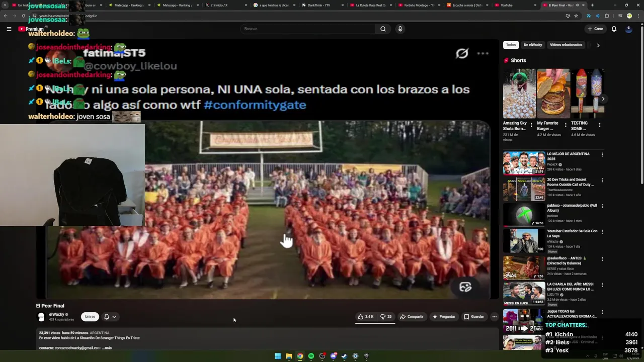The height and width of the screenshot is (362, 644).
Task: Open the LO MEJOR DE ARGENTINA 2025 thumbnail
Action: click(x=524, y=163)
